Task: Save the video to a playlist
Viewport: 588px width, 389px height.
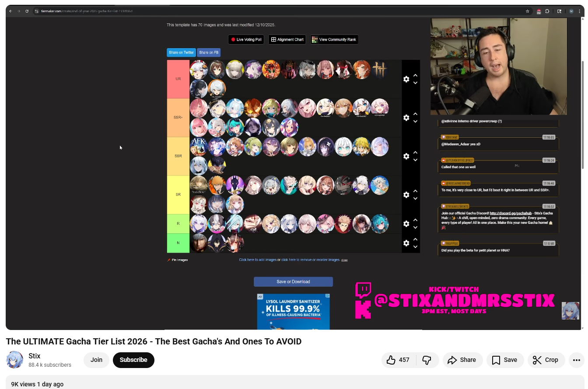Action: [504, 360]
